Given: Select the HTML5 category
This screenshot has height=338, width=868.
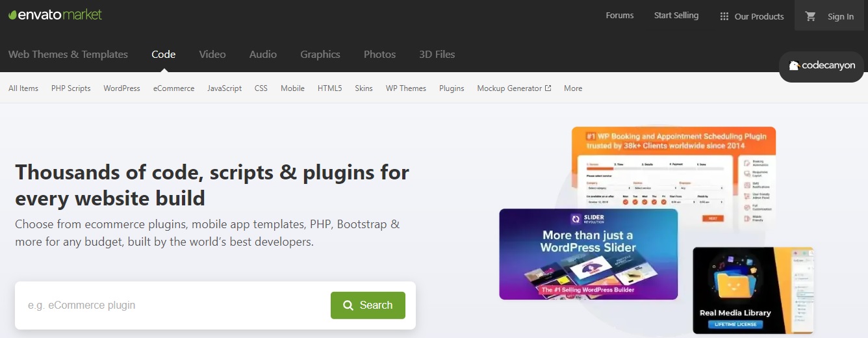Looking at the screenshot, I should (x=329, y=88).
